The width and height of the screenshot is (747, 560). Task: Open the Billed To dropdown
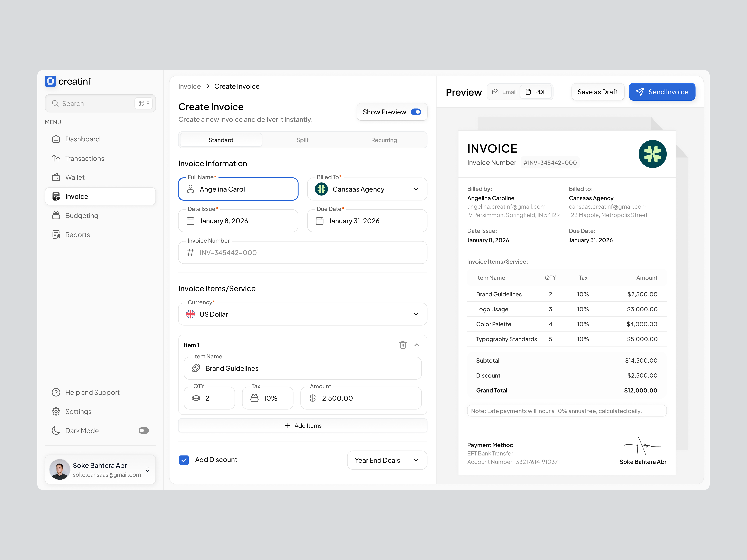tap(367, 189)
